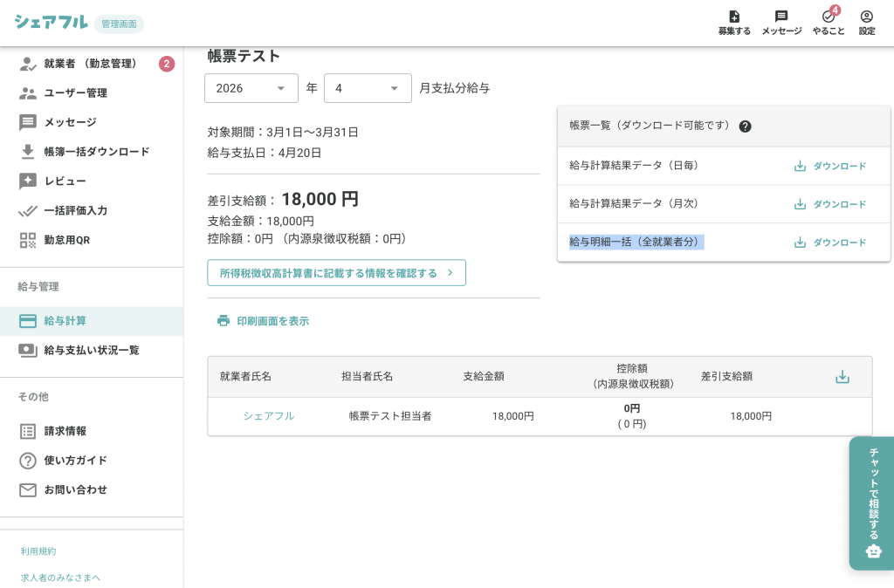Click 所得税徴収高計算書に記載する情報を確認する button

pos(336,273)
